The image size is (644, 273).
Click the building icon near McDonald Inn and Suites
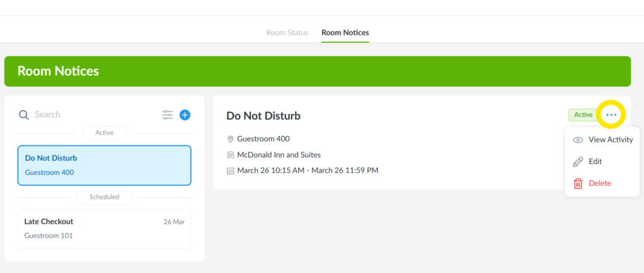231,155
